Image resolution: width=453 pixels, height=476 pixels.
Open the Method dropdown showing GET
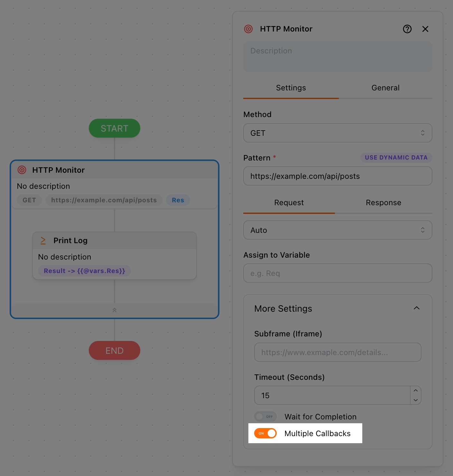click(337, 133)
